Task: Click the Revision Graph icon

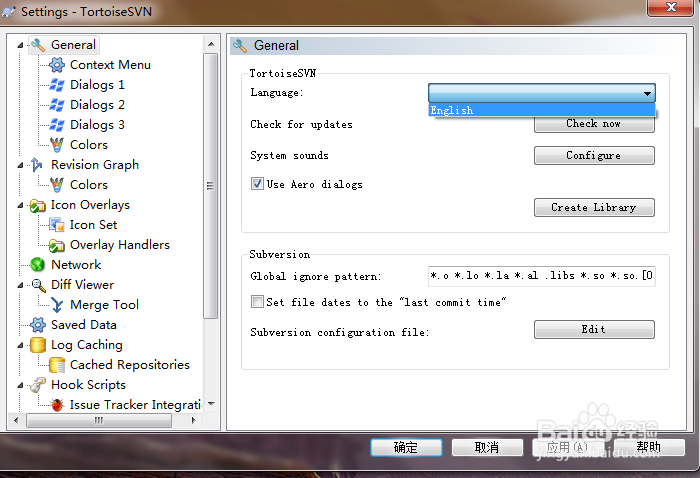Action: (x=37, y=165)
